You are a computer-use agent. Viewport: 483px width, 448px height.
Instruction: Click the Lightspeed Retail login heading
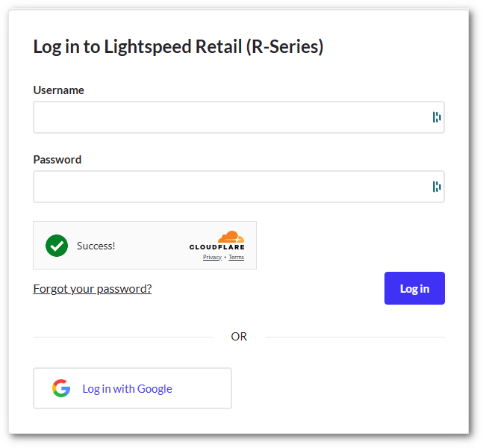coord(178,46)
